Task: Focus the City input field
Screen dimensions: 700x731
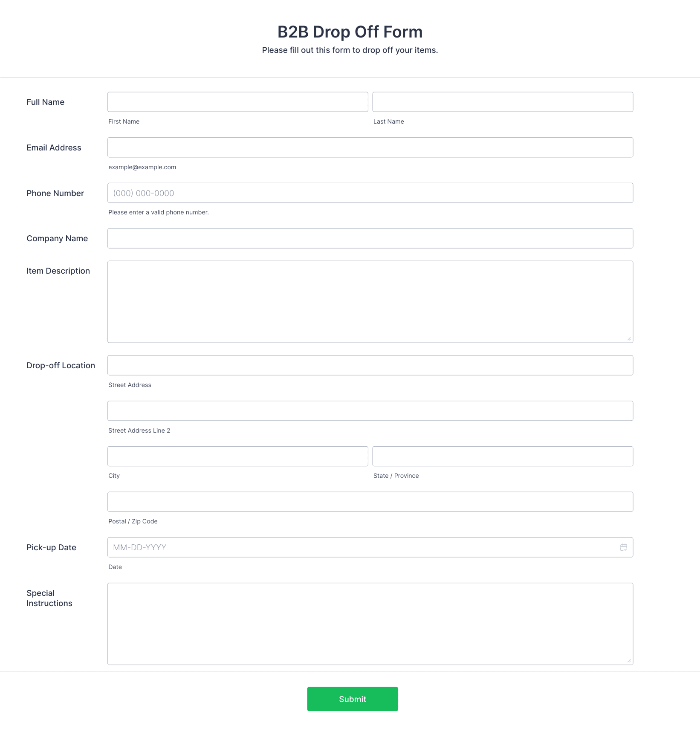Action: (238, 456)
